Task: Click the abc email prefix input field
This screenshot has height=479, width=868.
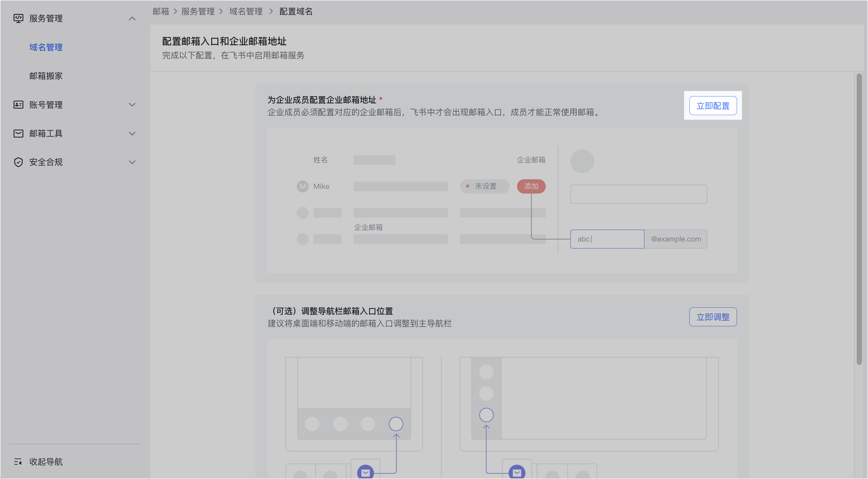Action: pyautogui.click(x=607, y=239)
